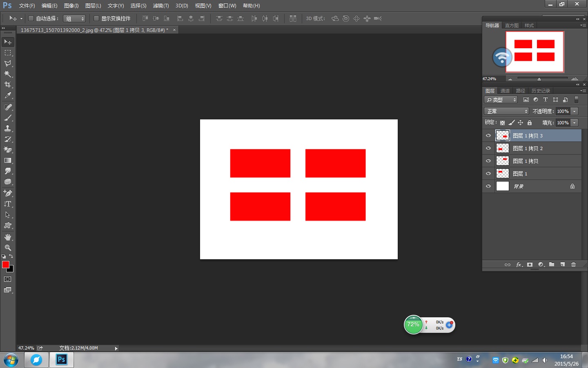588x368 pixels.
Task: Select the Rectangular Marquee tool
Action: tap(8, 53)
